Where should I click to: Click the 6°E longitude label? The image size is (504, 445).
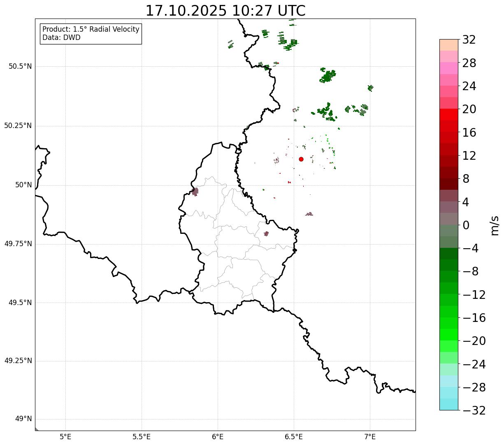click(x=218, y=437)
